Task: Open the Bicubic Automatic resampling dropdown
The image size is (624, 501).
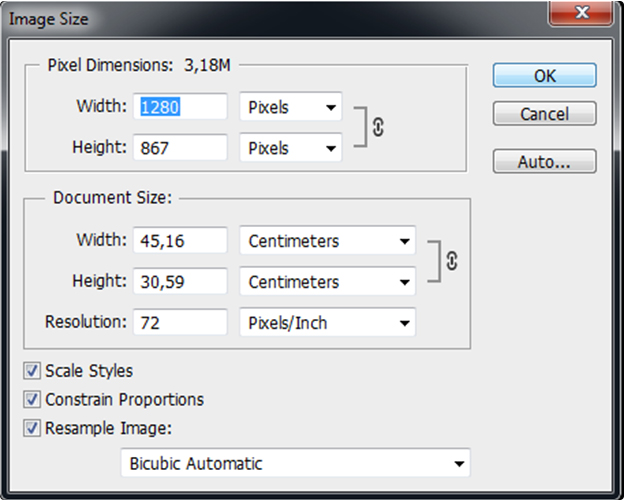Action: pos(294,463)
